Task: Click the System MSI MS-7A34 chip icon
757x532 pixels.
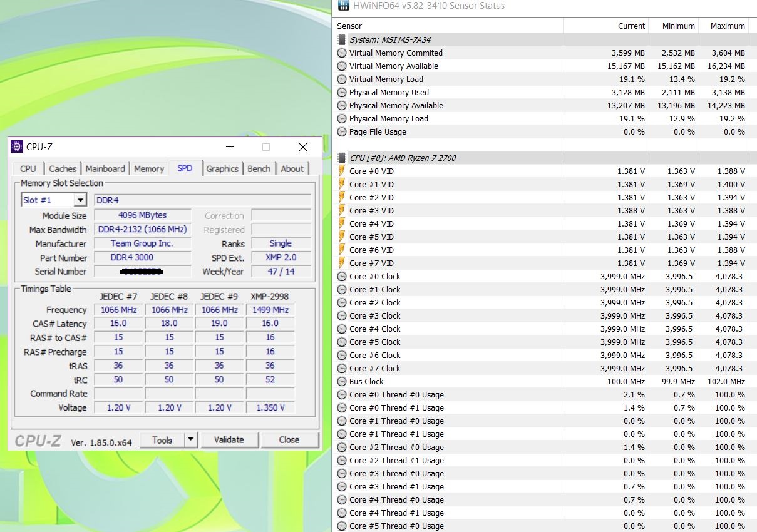Action: coord(342,39)
